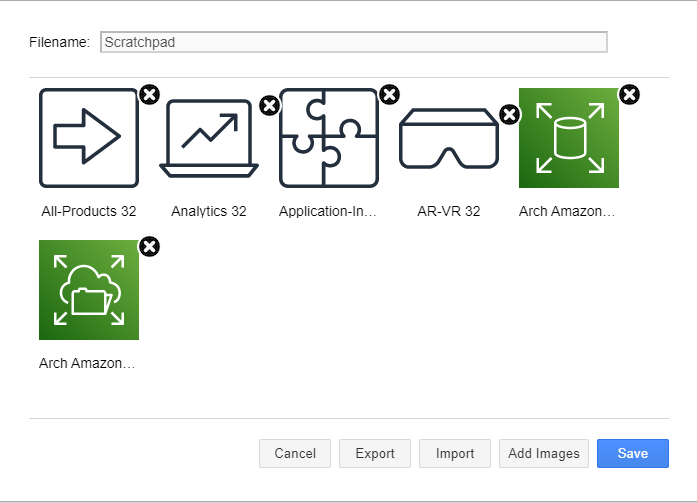Image resolution: width=697 pixels, height=503 pixels.
Task: Remove the AR-VR 32 image
Action: [509, 114]
